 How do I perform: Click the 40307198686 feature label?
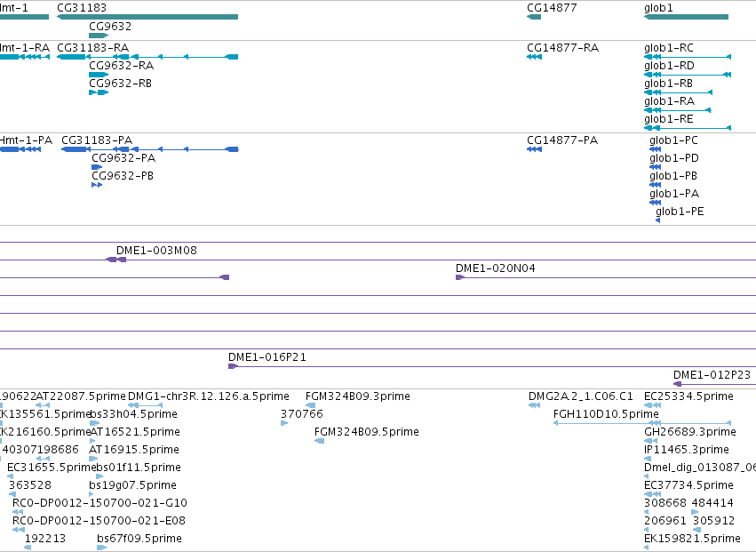[41, 450]
